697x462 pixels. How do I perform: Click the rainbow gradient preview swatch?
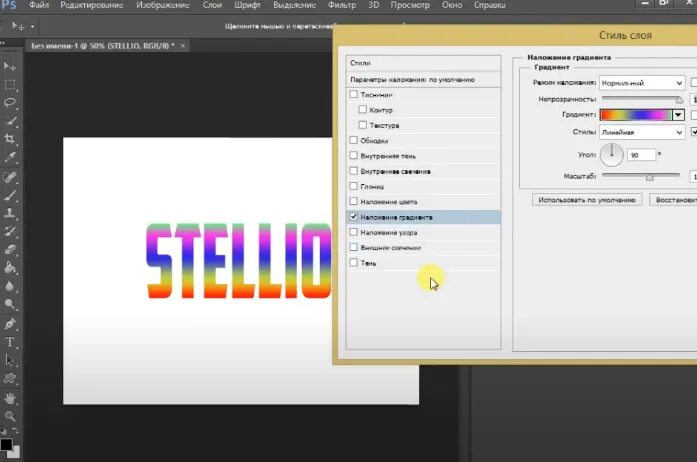tap(636, 115)
